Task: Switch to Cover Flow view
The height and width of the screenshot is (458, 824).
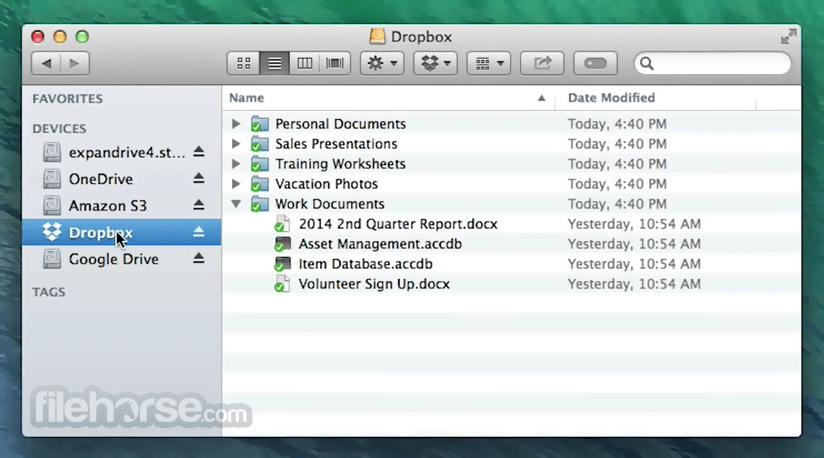Action: coord(335,64)
